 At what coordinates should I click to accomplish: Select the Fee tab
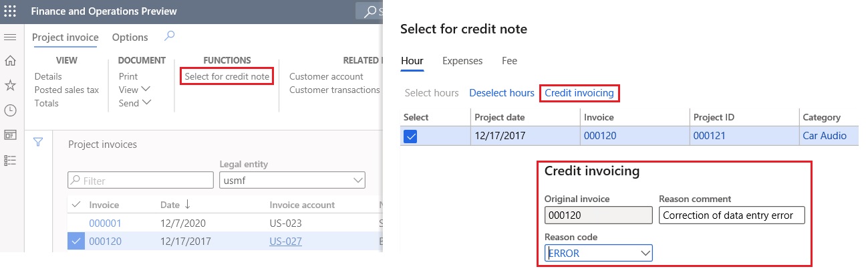(x=509, y=61)
